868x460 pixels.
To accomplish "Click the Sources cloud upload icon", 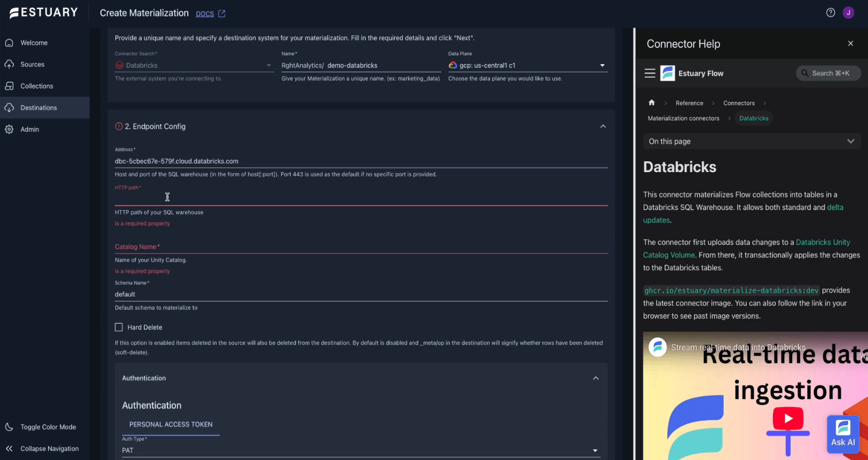I will [9, 64].
